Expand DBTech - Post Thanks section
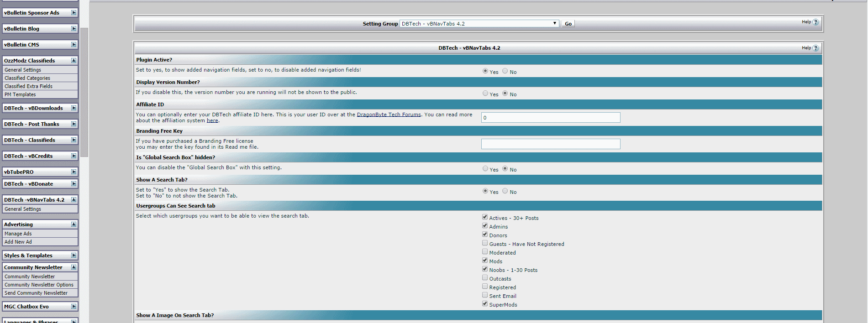 74,124
